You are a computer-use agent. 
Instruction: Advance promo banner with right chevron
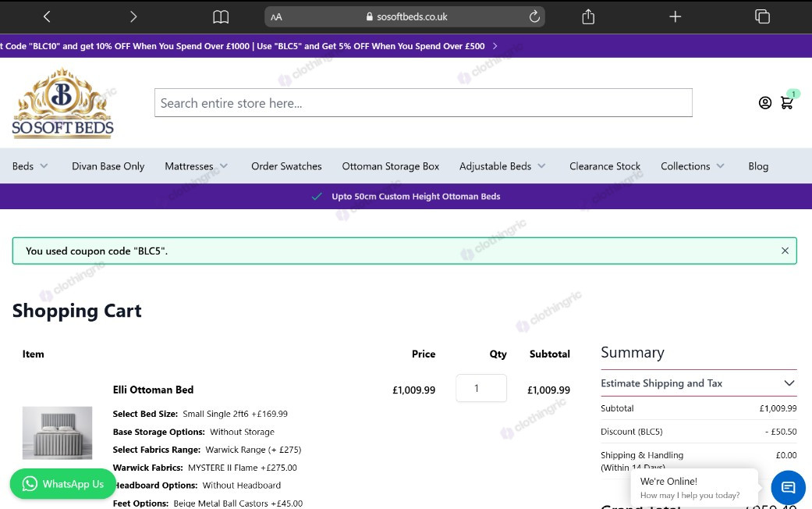coord(495,46)
